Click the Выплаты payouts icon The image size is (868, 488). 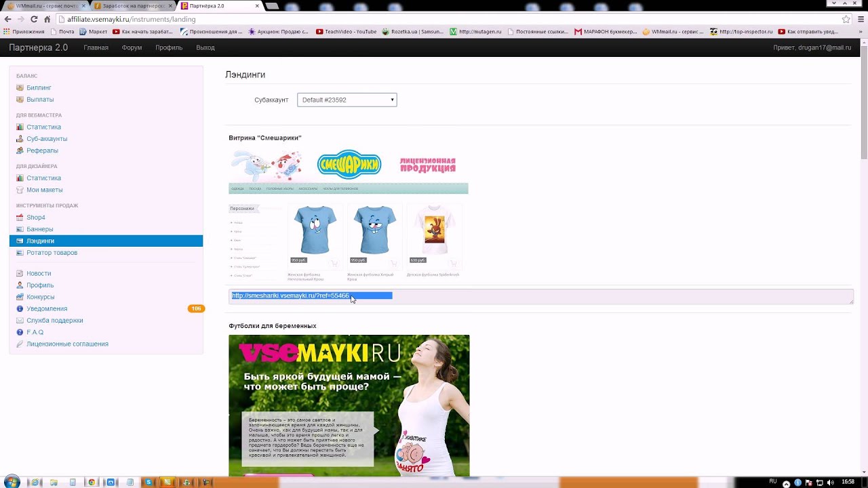point(20,100)
